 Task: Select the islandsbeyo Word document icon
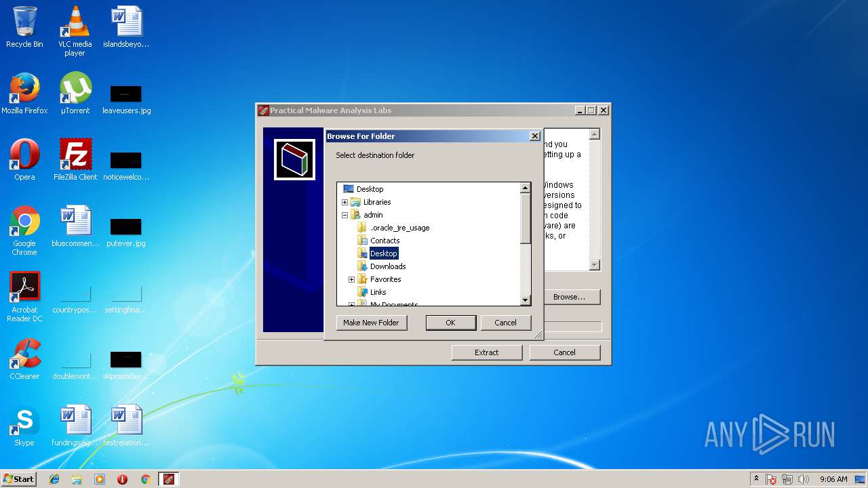click(126, 27)
